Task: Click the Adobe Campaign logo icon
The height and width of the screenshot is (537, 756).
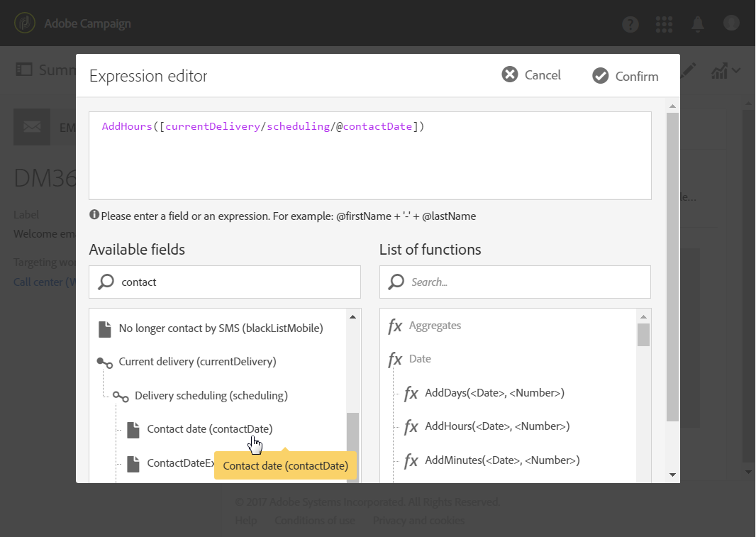Action: tap(25, 23)
